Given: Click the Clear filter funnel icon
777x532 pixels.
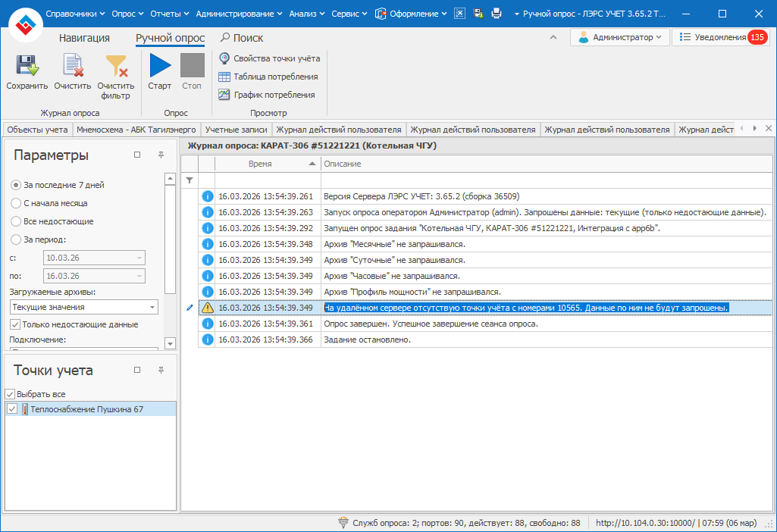Looking at the screenshot, I should pos(116,67).
